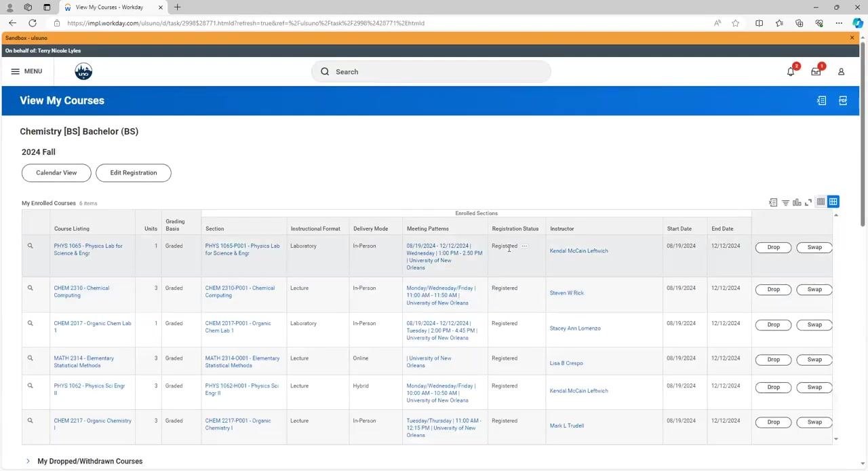Open instructor Mark L Trudell link
The height and width of the screenshot is (471, 868).
pos(567,426)
